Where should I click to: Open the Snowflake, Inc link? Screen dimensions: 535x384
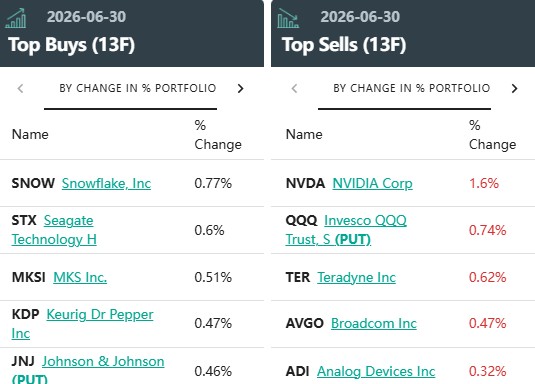[x=106, y=183]
